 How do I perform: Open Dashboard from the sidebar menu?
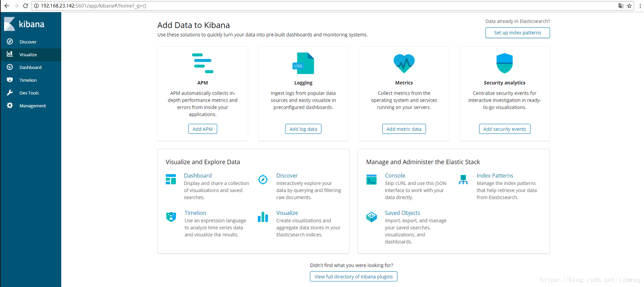pyautogui.click(x=31, y=67)
